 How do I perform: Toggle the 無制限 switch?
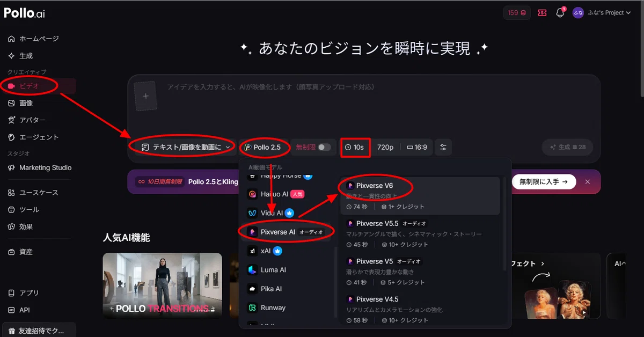324,147
